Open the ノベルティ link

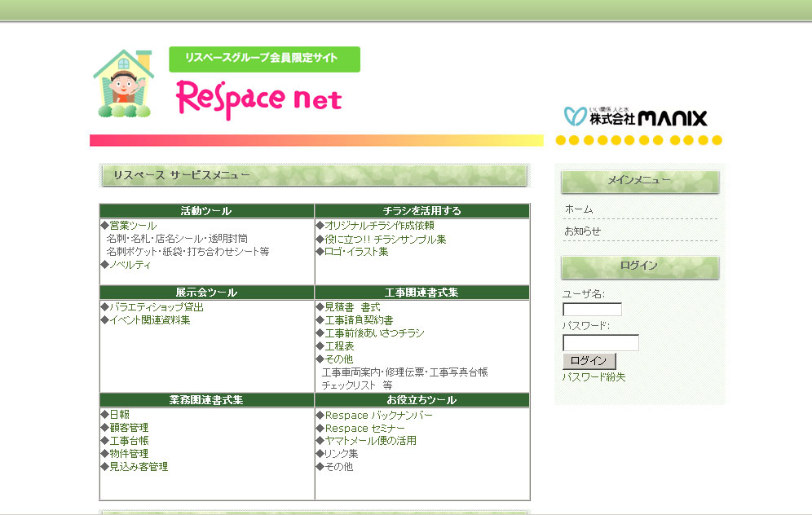point(130,265)
